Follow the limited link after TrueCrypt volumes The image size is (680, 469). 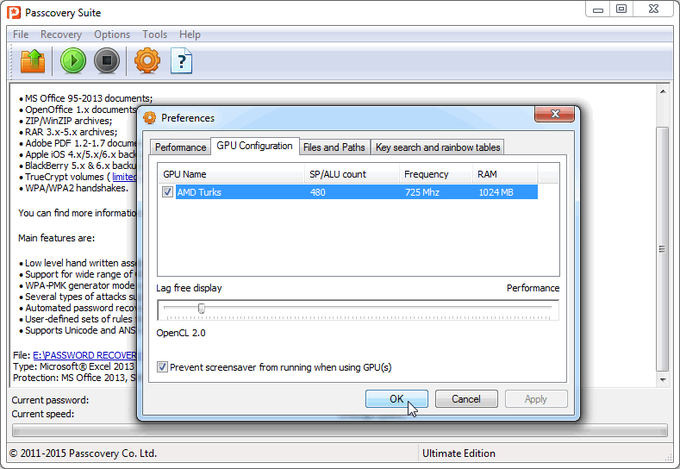click(124, 177)
